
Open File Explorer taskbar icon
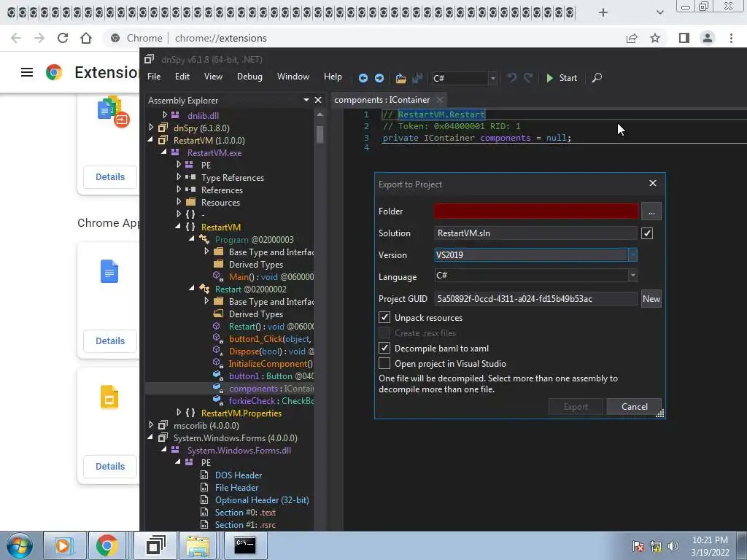(x=198, y=545)
